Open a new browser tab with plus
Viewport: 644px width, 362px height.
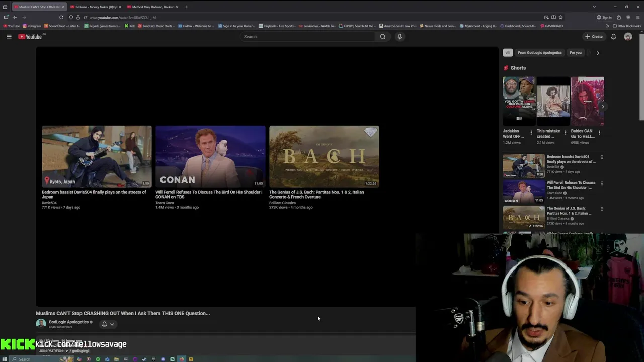coord(186,7)
